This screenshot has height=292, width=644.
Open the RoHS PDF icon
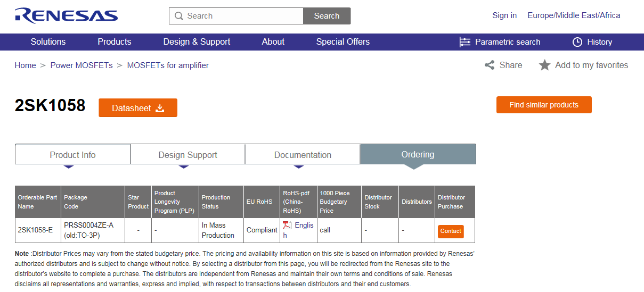tap(287, 226)
